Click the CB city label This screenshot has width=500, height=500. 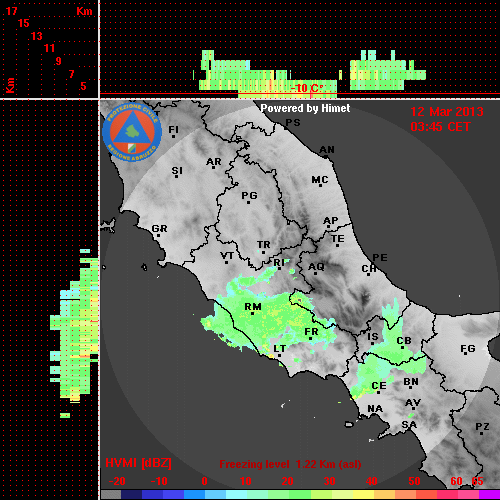coord(404,341)
